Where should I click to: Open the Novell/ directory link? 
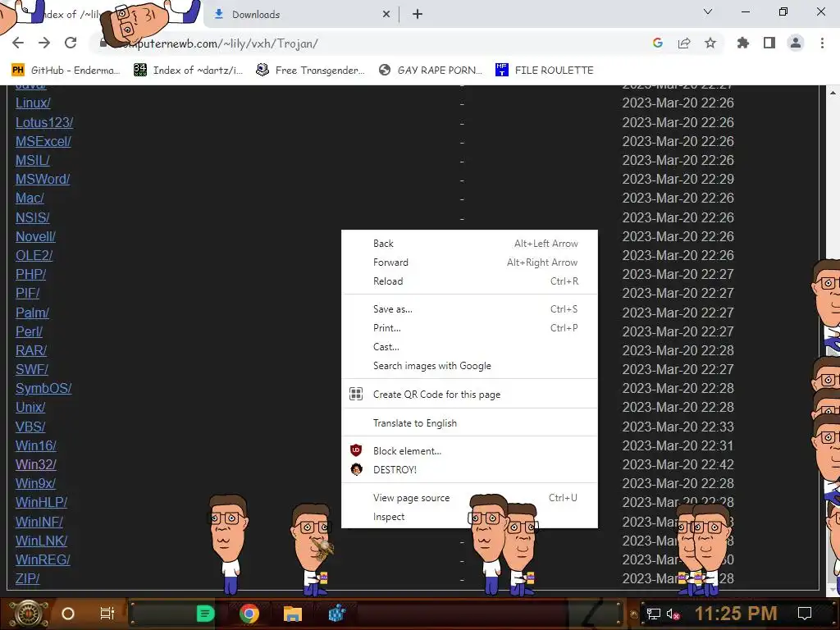[x=35, y=236]
